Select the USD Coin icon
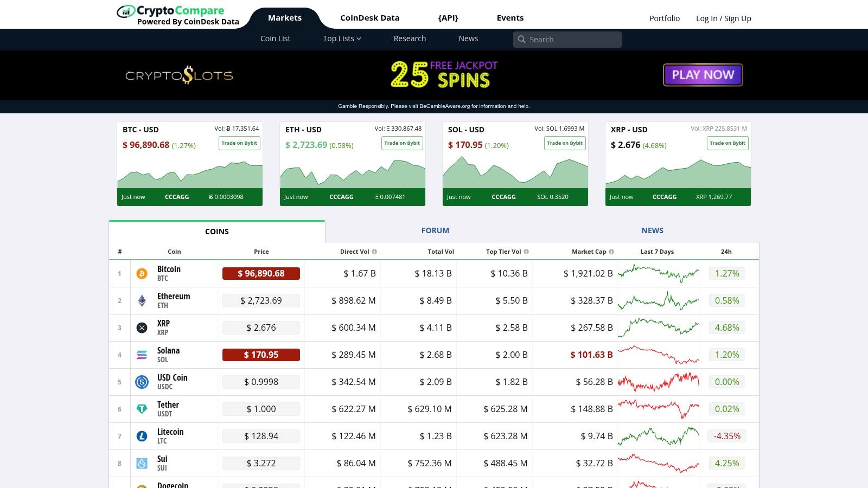868x488 pixels. click(x=142, y=382)
